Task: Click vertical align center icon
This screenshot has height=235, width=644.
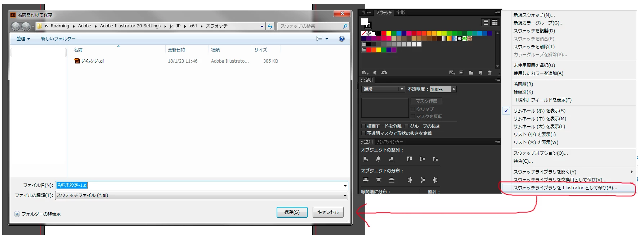Action: pyautogui.click(x=422, y=159)
